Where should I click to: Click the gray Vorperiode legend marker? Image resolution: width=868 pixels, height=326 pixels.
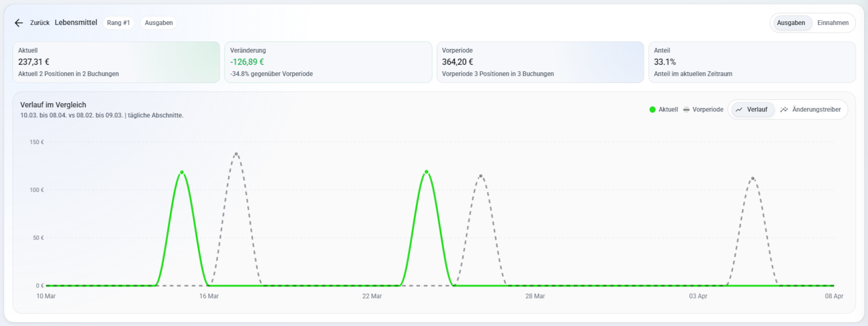click(x=686, y=110)
